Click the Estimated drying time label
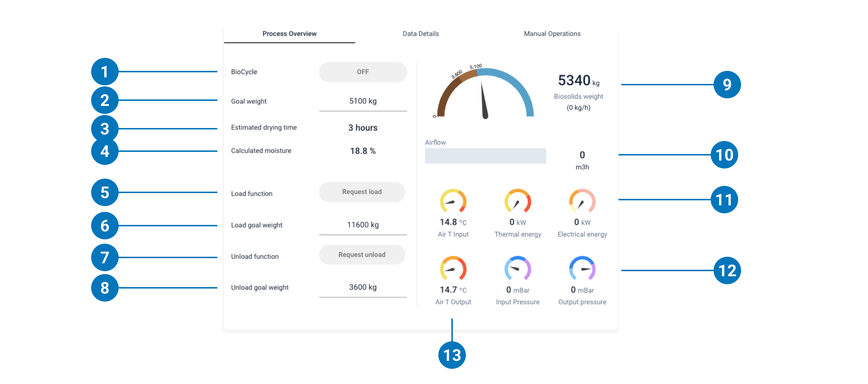 [264, 128]
